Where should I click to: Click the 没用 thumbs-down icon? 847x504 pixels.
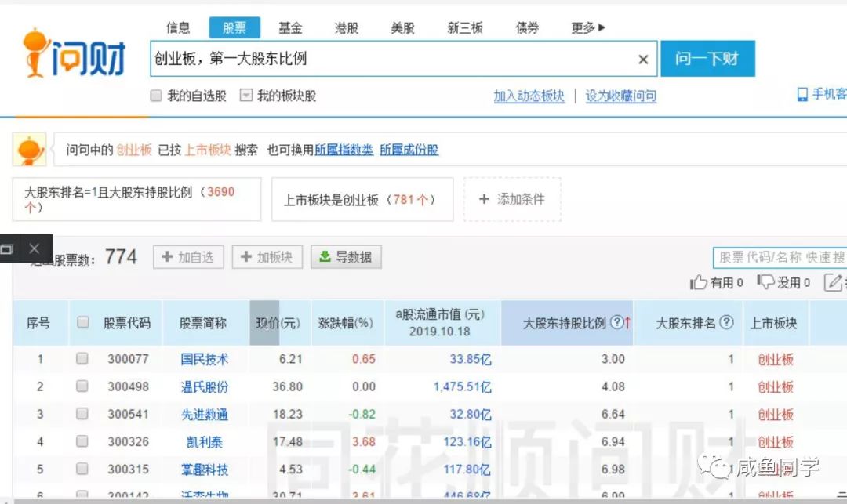click(765, 281)
